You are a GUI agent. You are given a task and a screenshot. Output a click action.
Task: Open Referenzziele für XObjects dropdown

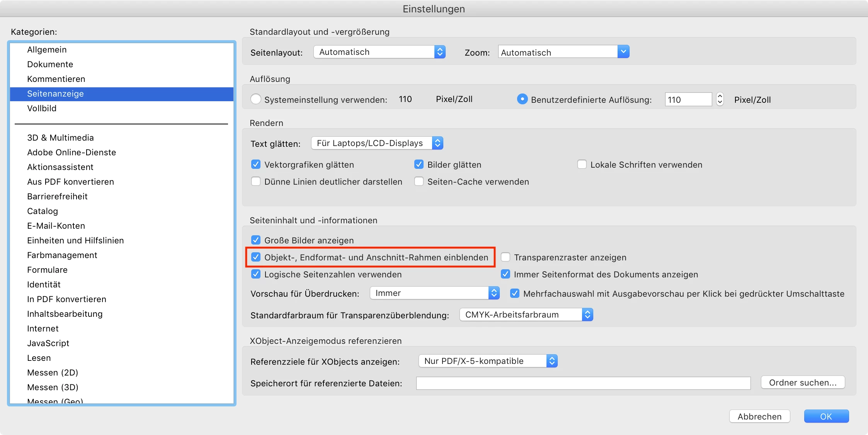488,361
